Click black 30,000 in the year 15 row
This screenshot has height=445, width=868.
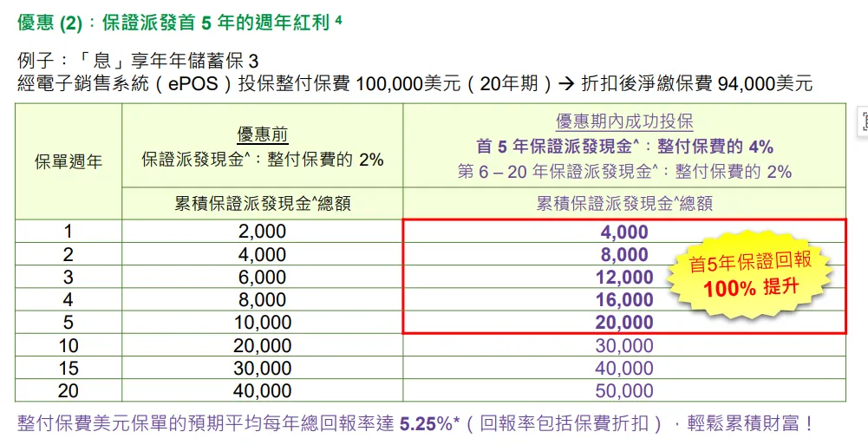pos(263,369)
